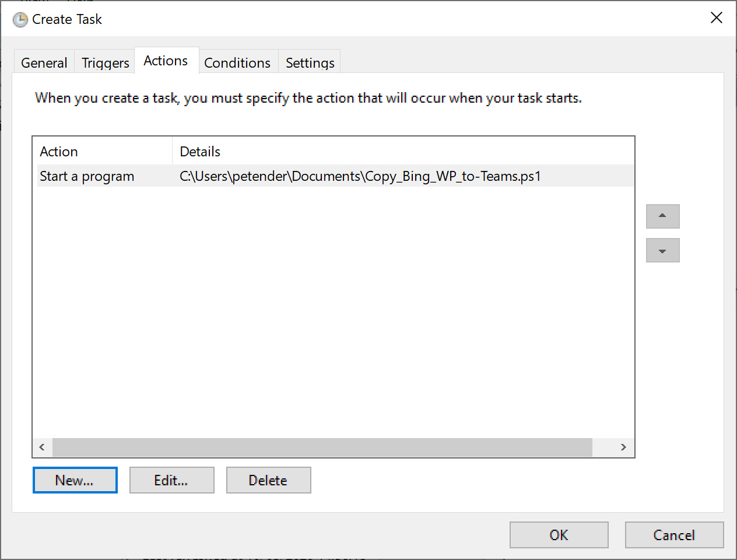Select the Actions tab
Image resolution: width=737 pixels, height=560 pixels.
pos(166,61)
